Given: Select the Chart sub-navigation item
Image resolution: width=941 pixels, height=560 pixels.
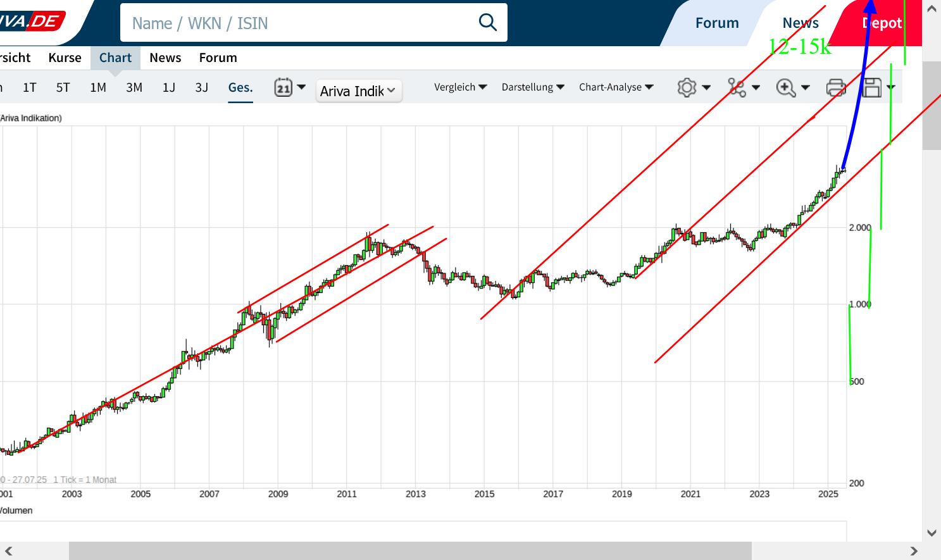Looking at the screenshot, I should click(115, 58).
